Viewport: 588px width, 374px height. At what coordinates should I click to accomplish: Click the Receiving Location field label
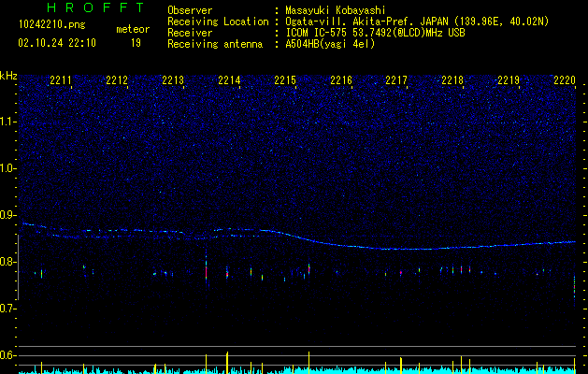pyautogui.click(x=218, y=22)
